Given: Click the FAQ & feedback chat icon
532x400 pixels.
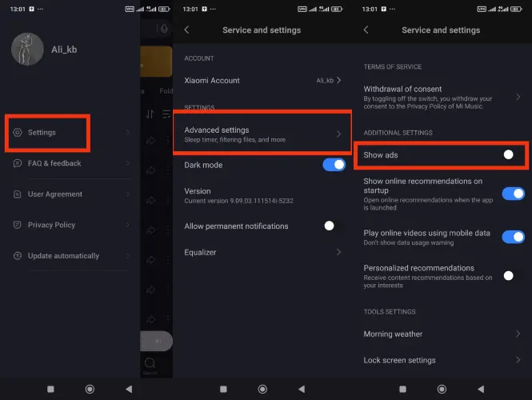Looking at the screenshot, I should coord(19,163).
